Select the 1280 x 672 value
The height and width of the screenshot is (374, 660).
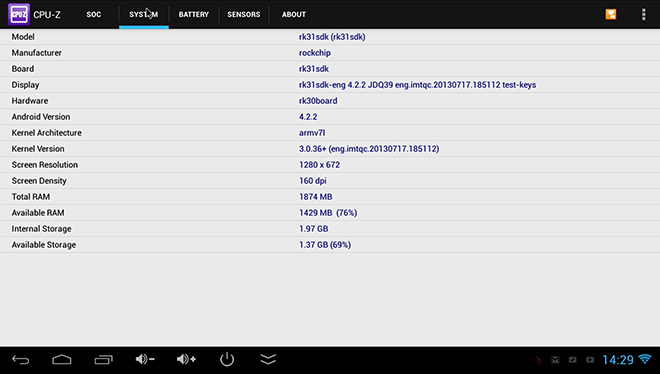(319, 165)
